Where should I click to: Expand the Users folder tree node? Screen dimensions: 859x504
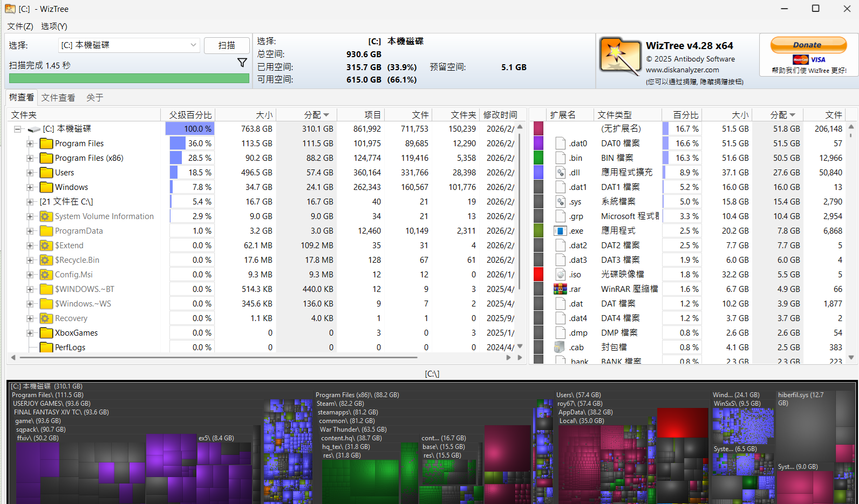30,173
